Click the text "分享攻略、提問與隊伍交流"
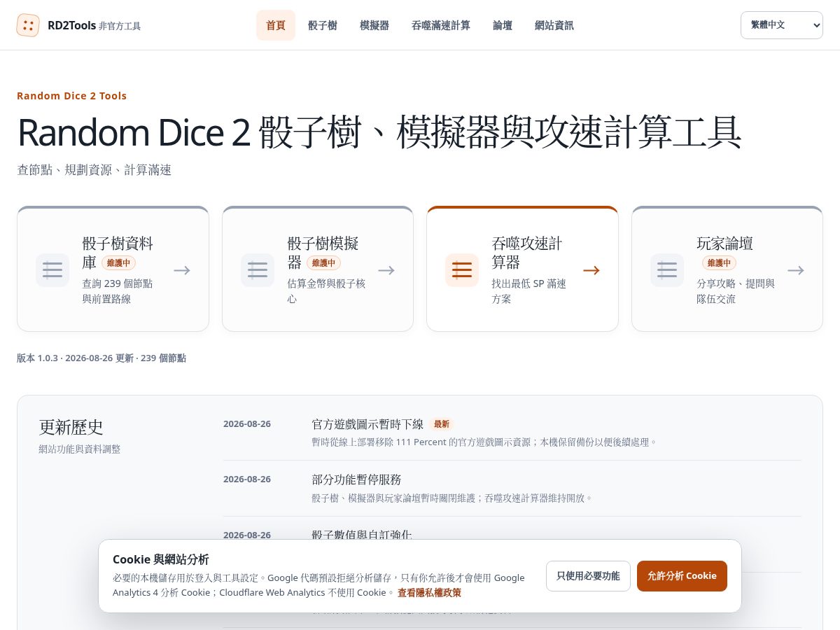Viewport: 840px width, 630px height. tap(736, 291)
